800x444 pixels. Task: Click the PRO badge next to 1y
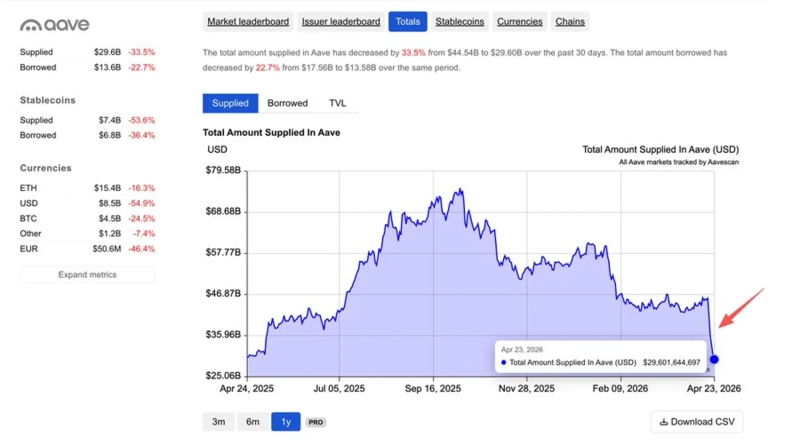(x=315, y=422)
